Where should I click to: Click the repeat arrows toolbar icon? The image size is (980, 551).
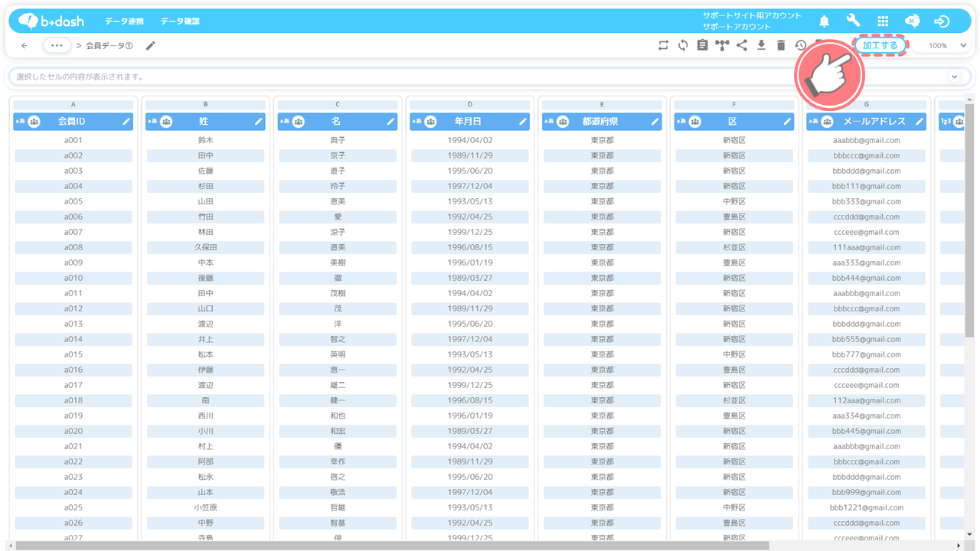(663, 46)
